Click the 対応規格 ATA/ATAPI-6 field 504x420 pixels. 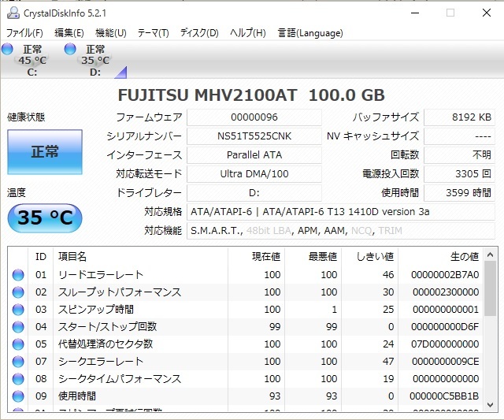341,212
